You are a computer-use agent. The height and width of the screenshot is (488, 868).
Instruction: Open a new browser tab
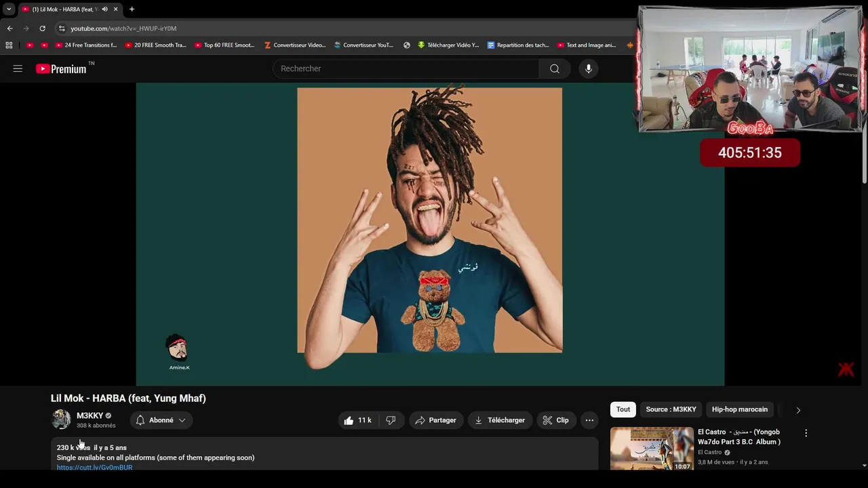[x=132, y=9]
